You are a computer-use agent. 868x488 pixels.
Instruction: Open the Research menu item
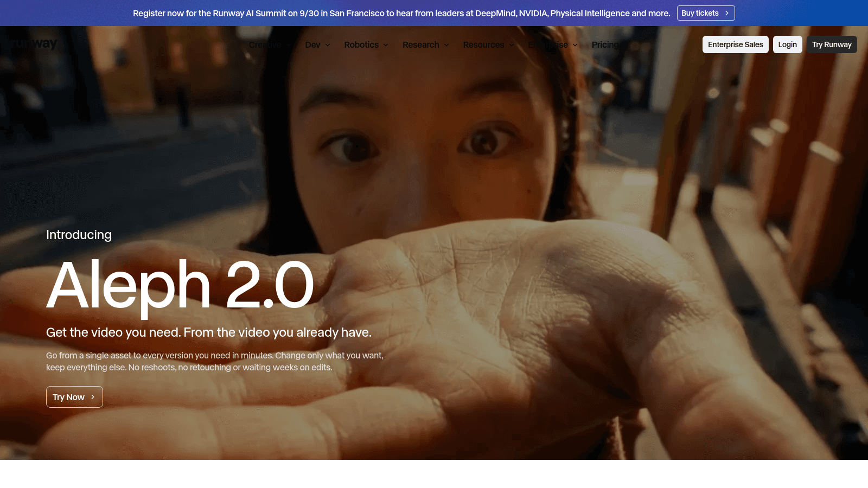click(421, 44)
